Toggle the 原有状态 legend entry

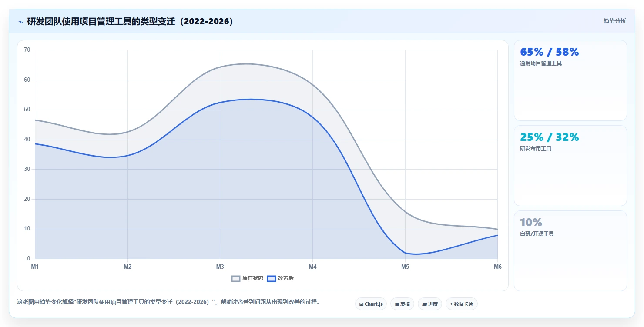pyautogui.click(x=247, y=278)
